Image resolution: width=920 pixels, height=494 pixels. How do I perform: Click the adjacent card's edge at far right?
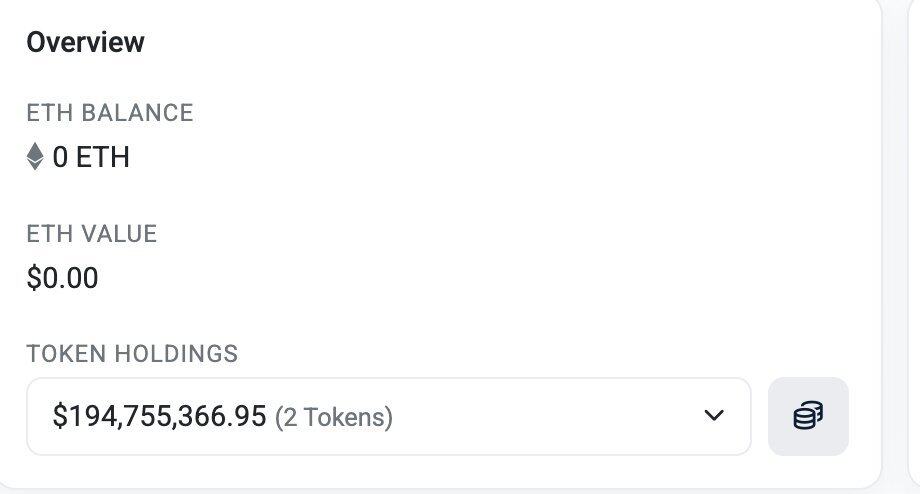(x=914, y=250)
